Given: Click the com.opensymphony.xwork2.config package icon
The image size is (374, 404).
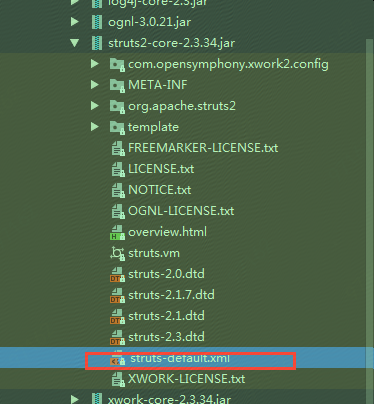Looking at the screenshot, I should [x=117, y=64].
